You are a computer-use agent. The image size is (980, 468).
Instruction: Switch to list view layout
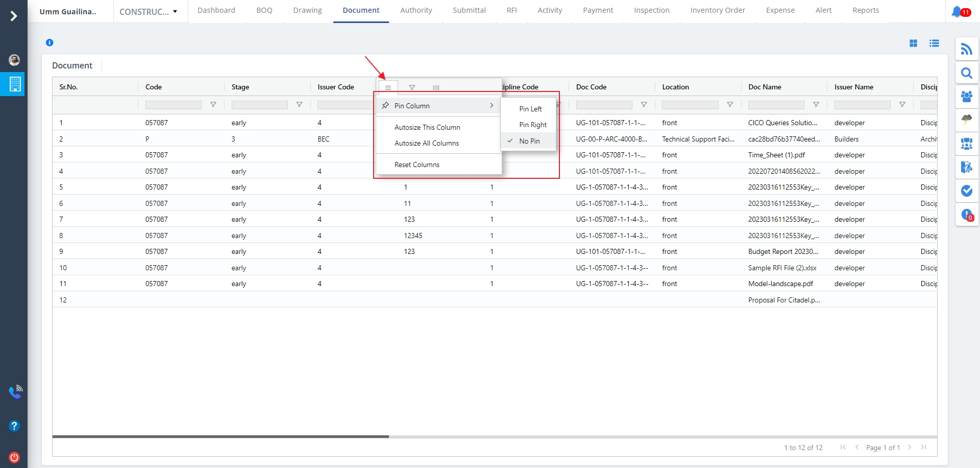click(934, 43)
